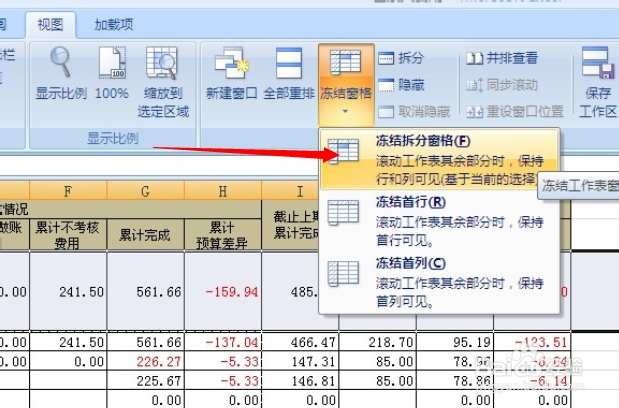
Task: Click the 拆分 split window button
Action: pos(401,58)
